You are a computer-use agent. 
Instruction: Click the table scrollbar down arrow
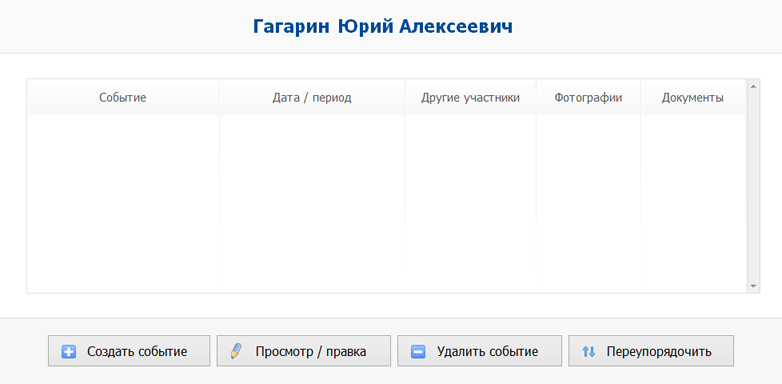[753, 286]
